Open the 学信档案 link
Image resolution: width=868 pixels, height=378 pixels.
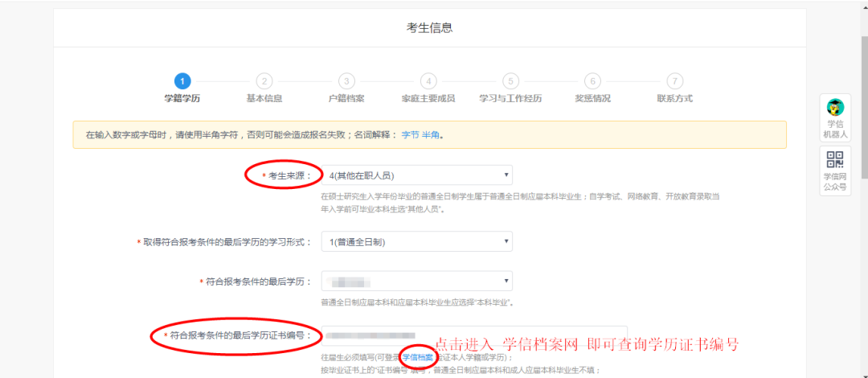418,357
